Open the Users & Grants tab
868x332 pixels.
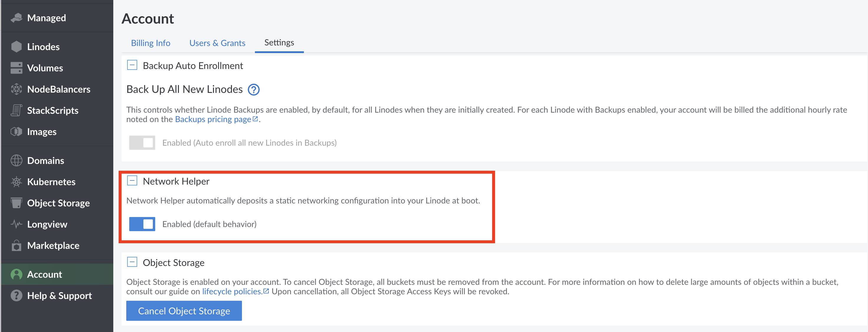[217, 43]
